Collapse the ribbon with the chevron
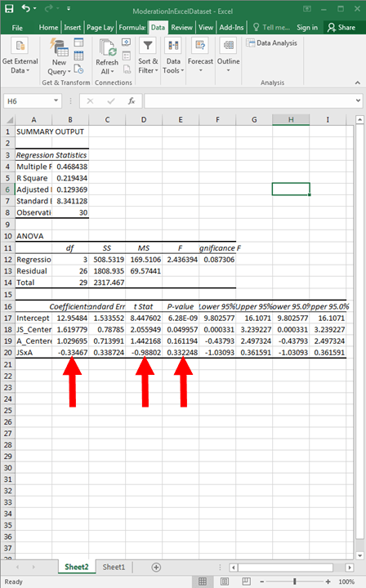This screenshot has height=588, width=366. [358, 82]
